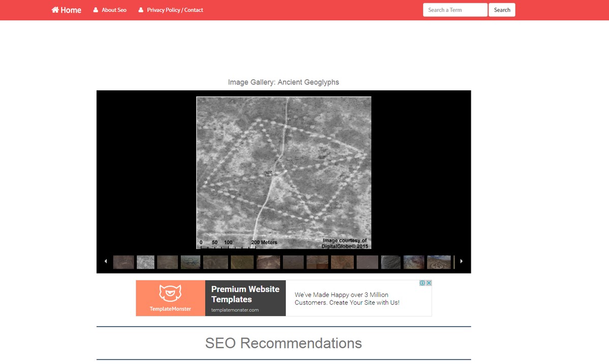The width and height of the screenshot is (609, 364).
Task: Click the person icon beside Privacy Policy
Action: pyautogui.click(x=141, y=10)
